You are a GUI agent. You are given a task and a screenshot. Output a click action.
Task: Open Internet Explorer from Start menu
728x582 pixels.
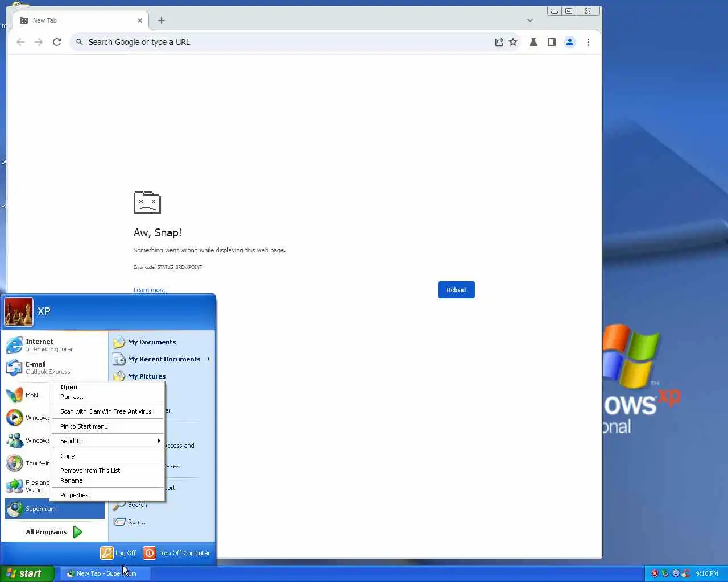click(55, 345)
